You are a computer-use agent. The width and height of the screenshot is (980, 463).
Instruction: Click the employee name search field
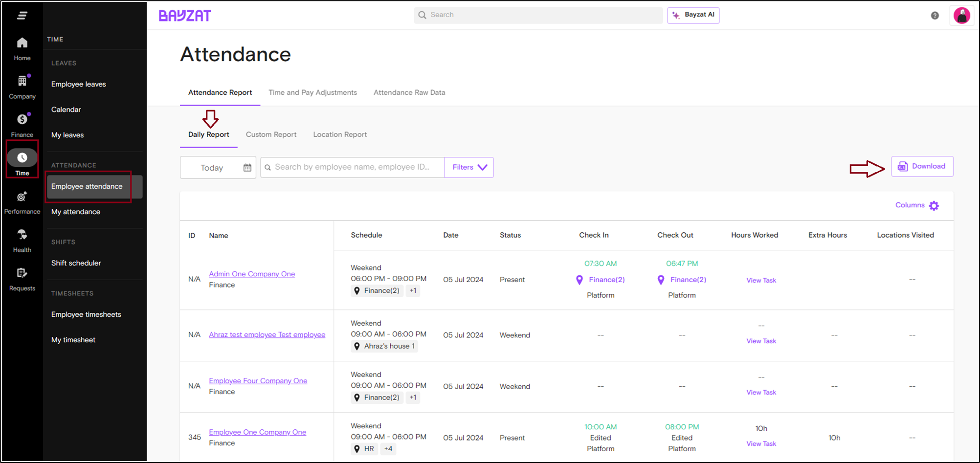click(353, 167)
